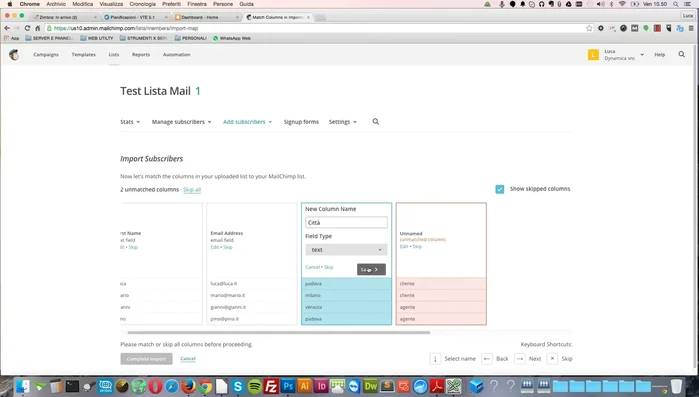Screen dimensions: 699x397
Task: Launch Photoshop from the dock
Action: click(x=288, y=386)
